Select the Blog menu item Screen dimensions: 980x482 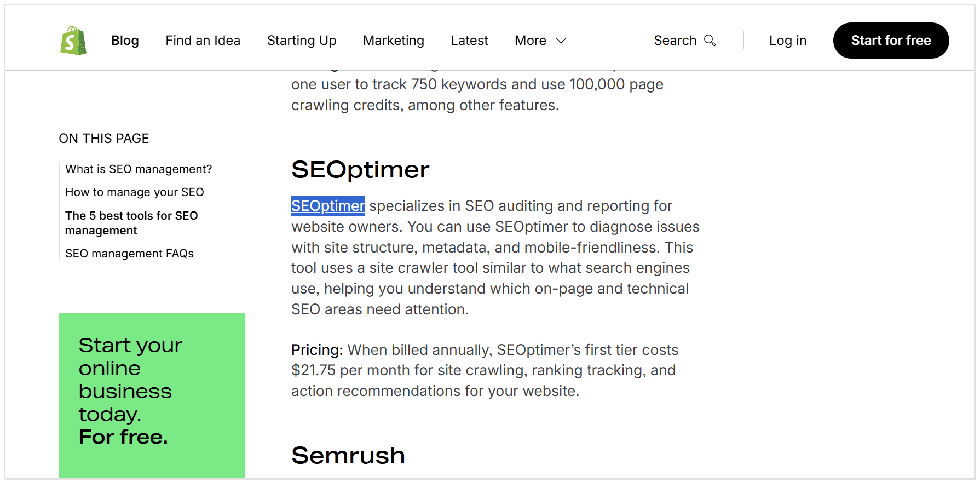click(x=125, y=40)
